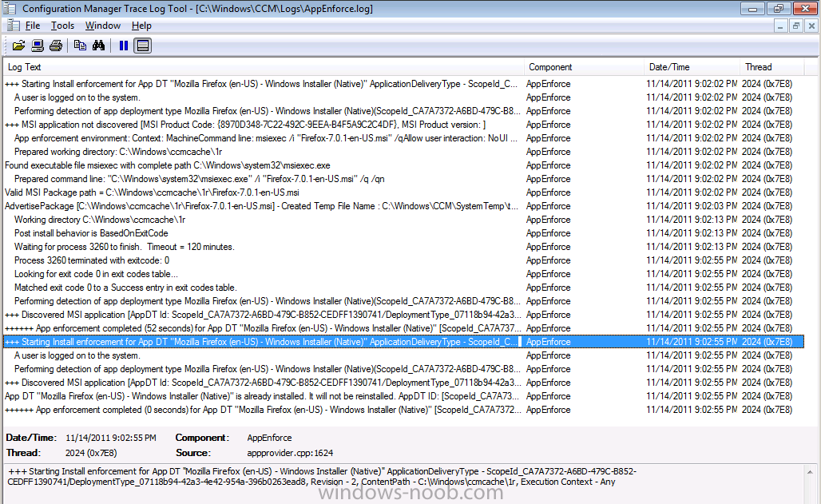Select the 'Valid MSI Package path' log row
The image size is (821, 504).
(x=403, y=192)
